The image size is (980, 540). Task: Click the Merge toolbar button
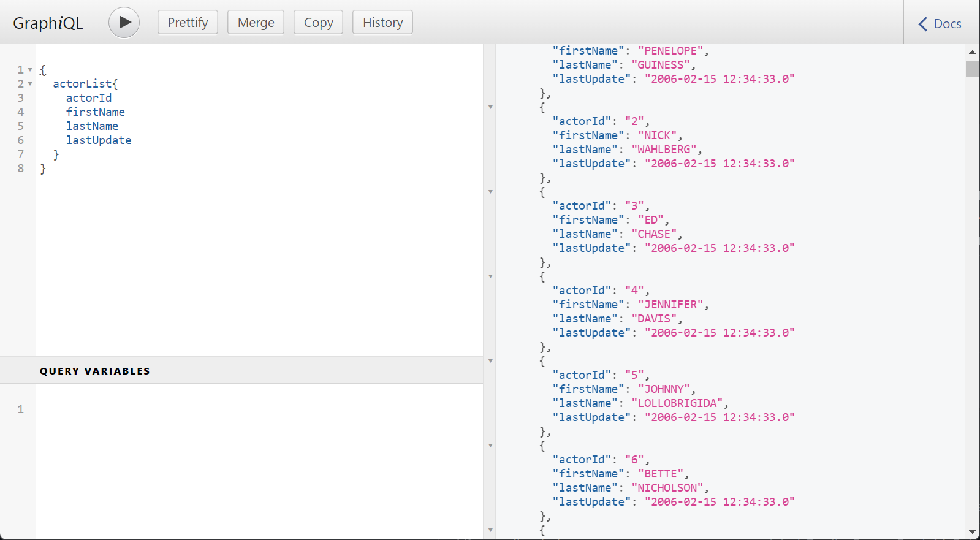point(256,23)
